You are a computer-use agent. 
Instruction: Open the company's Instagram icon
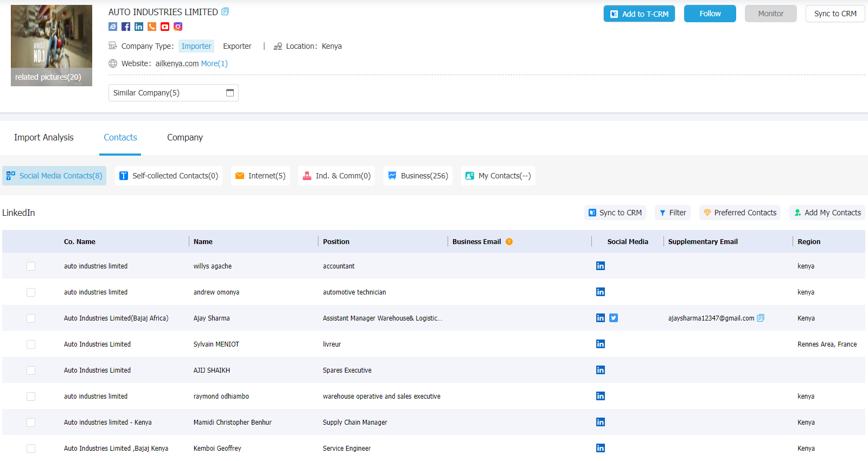(178, 27)
